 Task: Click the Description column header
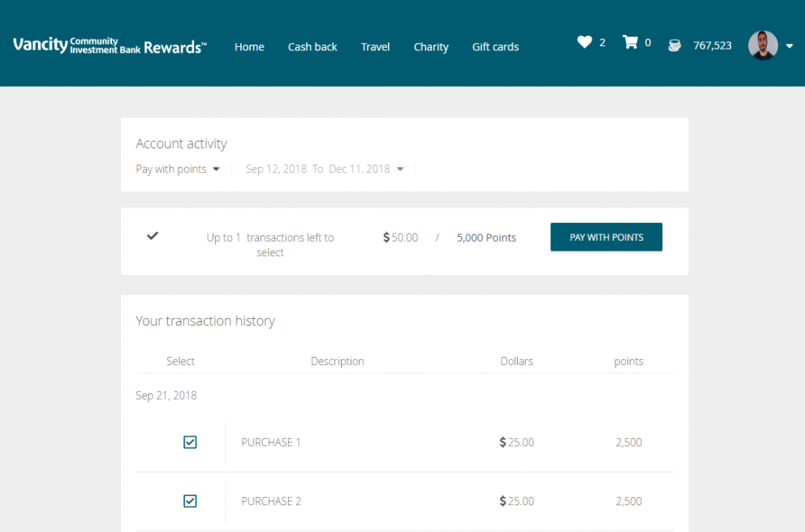click(338, 361)
